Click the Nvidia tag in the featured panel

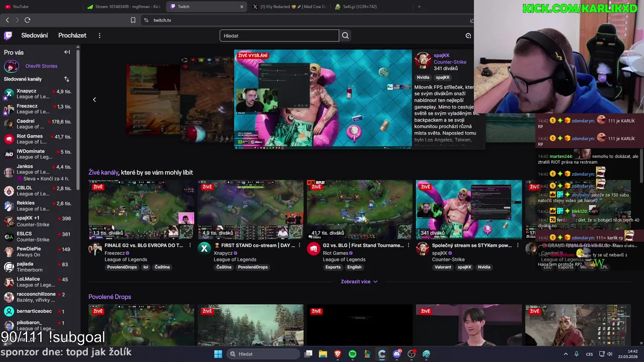tap(423, 77)
